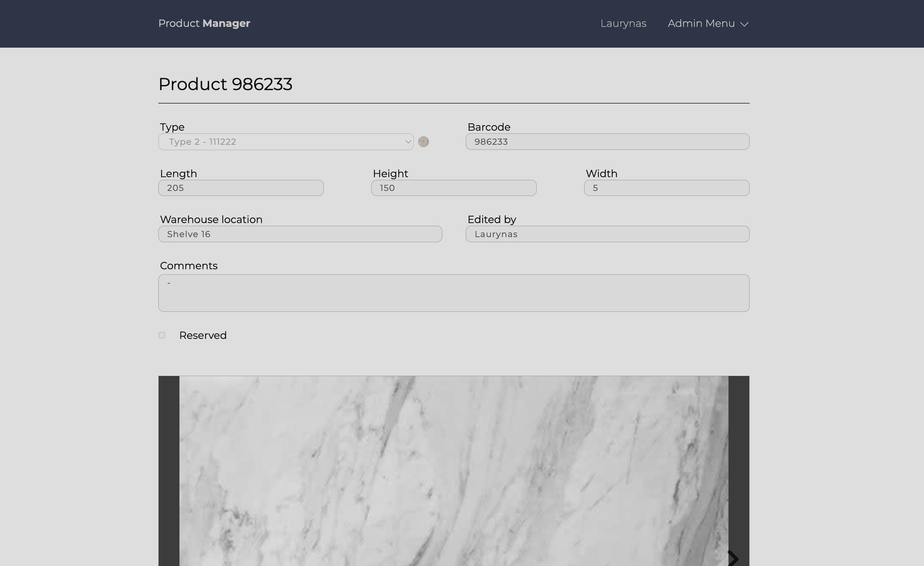Open the Type 2 - 111222 dropdown

(x=286, y=142)
